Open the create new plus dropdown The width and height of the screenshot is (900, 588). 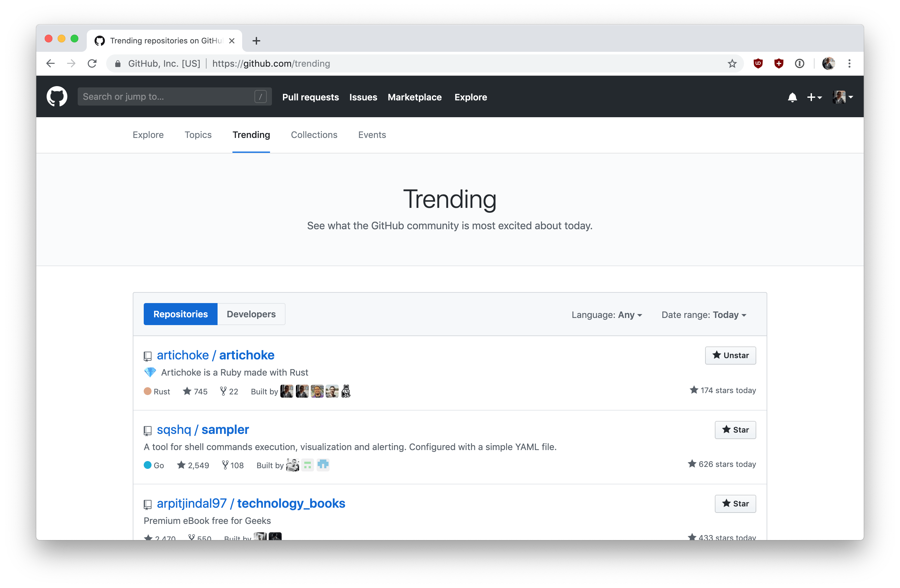tap(814, 97)
